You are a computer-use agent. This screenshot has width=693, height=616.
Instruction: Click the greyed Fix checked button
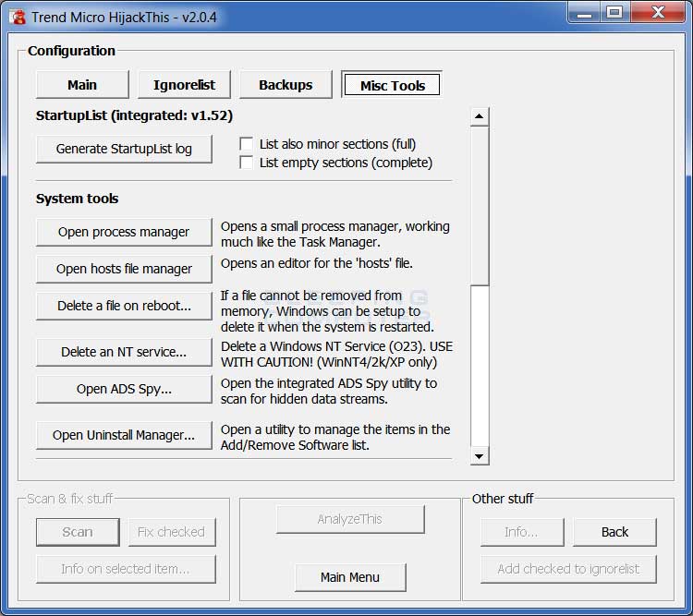point(172,532)
